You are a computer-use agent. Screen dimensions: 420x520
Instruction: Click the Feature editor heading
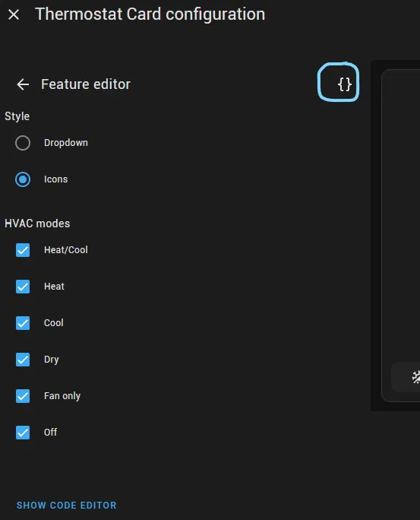pos(86,84)
